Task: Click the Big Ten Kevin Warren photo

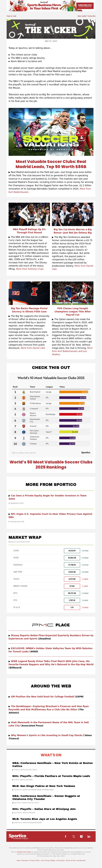Action: click(x=73, y=214)
